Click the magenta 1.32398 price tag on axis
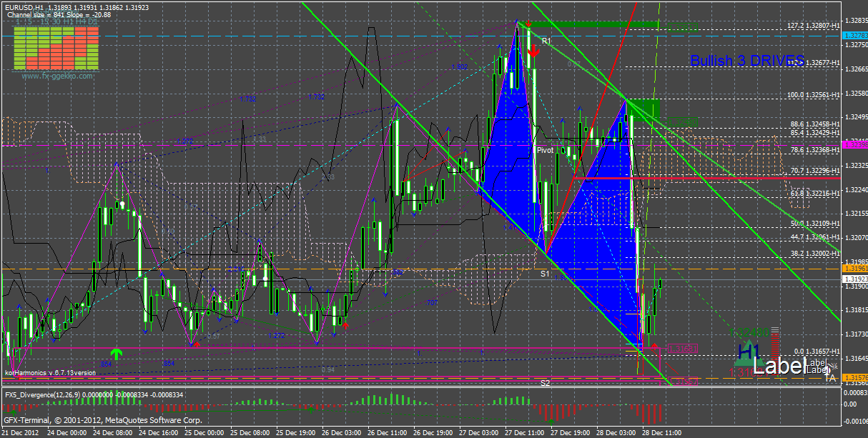868x438 pixels. click(854, 145)
